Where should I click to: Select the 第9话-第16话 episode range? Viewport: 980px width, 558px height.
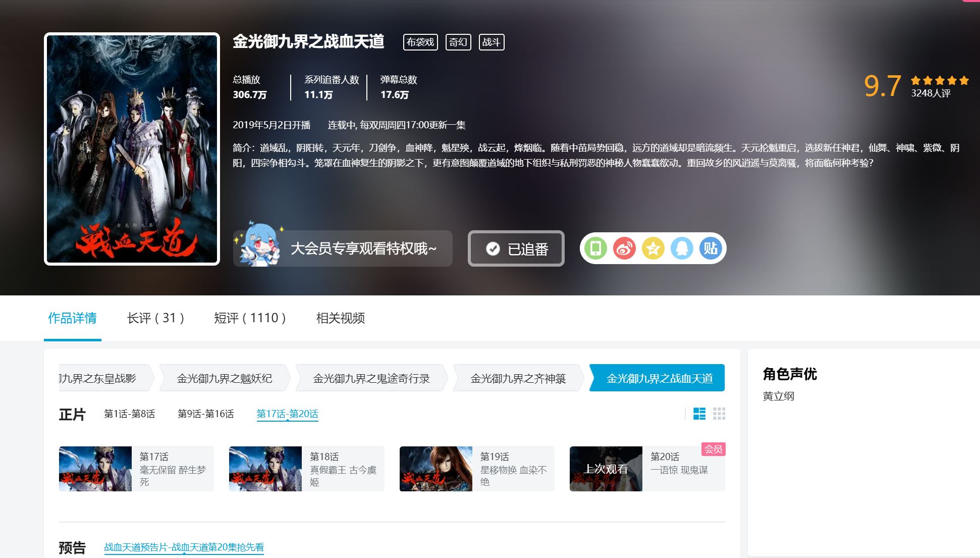click(205, 414)
